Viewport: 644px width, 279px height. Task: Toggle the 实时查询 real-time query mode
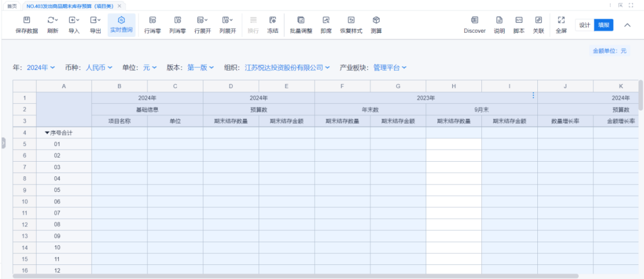(x=121, y=20)
